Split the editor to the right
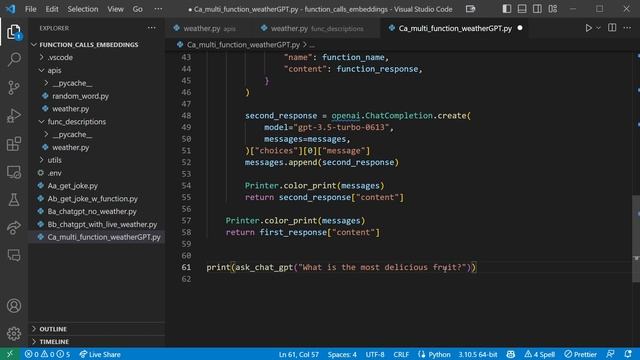640x360 pixels. point(612,28)
